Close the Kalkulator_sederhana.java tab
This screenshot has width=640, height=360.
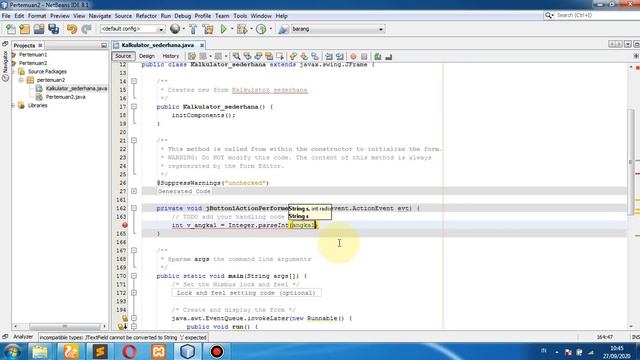(x=202, y=45)
